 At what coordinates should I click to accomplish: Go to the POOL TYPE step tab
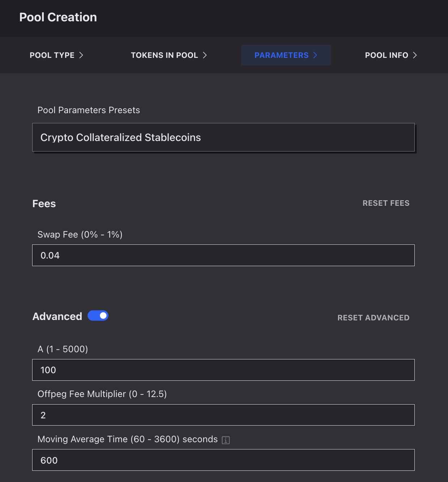coord(52,55)
